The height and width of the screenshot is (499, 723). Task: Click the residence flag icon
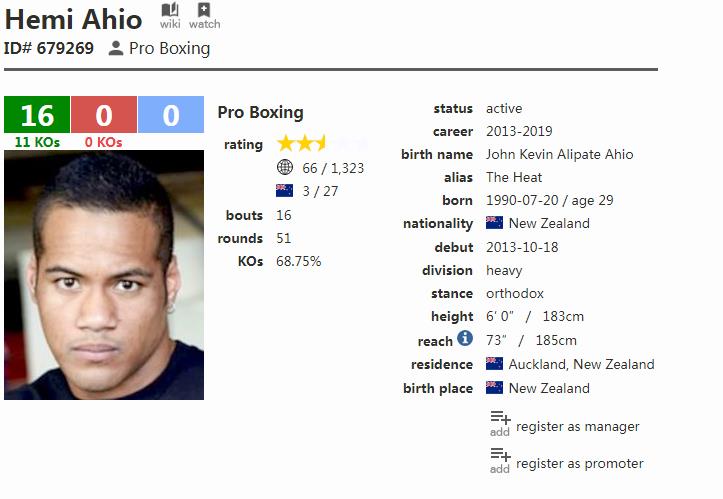point(494,364)
